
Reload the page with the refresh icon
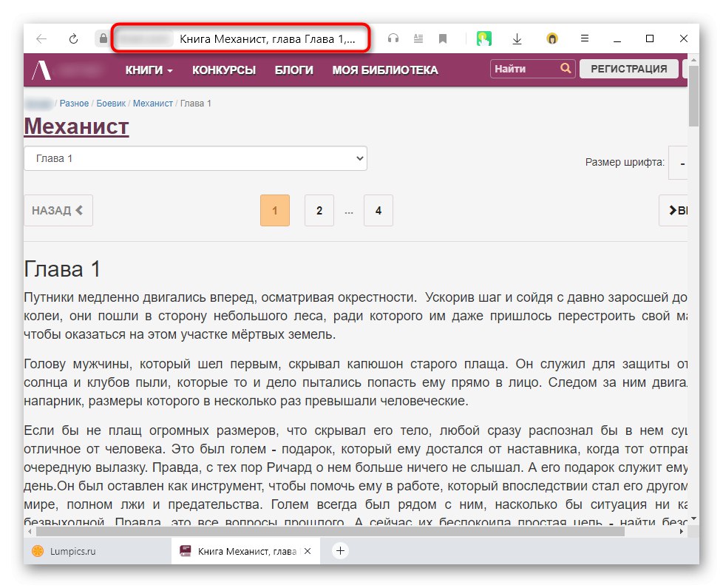tap(72, 38)
